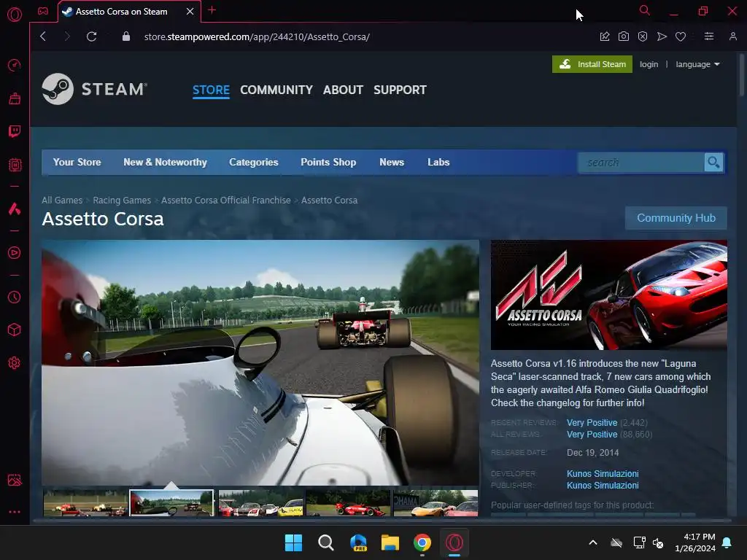Open the share page icon in address bar
Screen dimensions: 747x560
pyautogui.click(x=605, y=36)
